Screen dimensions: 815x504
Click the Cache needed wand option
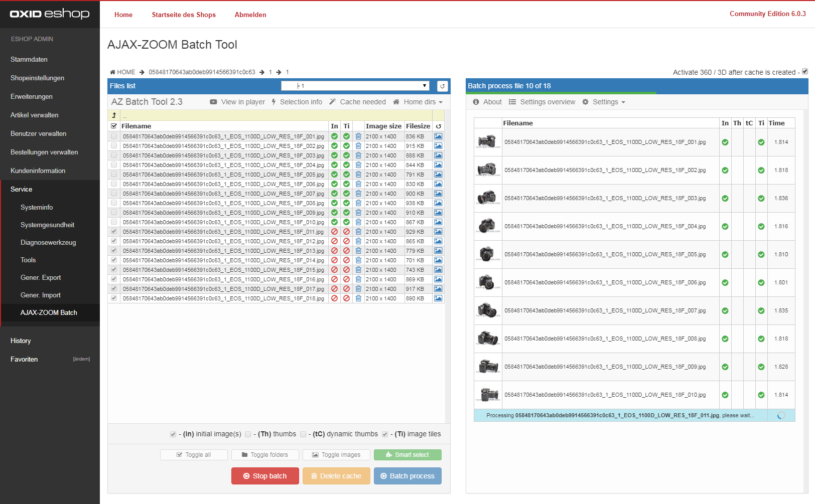(x=357, y=102)
